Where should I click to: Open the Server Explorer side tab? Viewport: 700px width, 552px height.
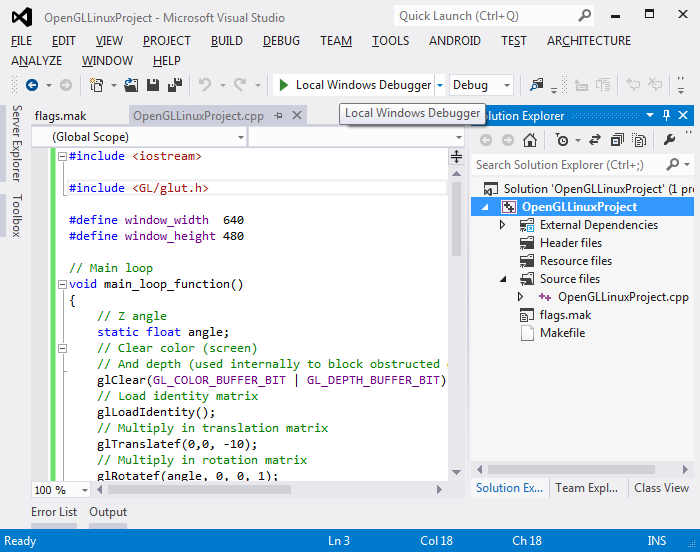click(x=17, y=143)
